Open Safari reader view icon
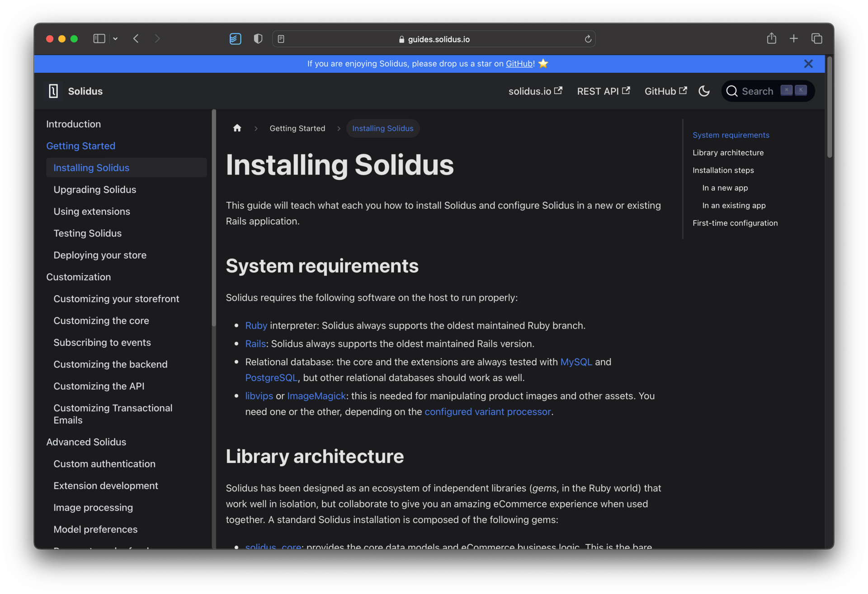The width and height of the screenshot is (868, 594). [x=281, y=39]
